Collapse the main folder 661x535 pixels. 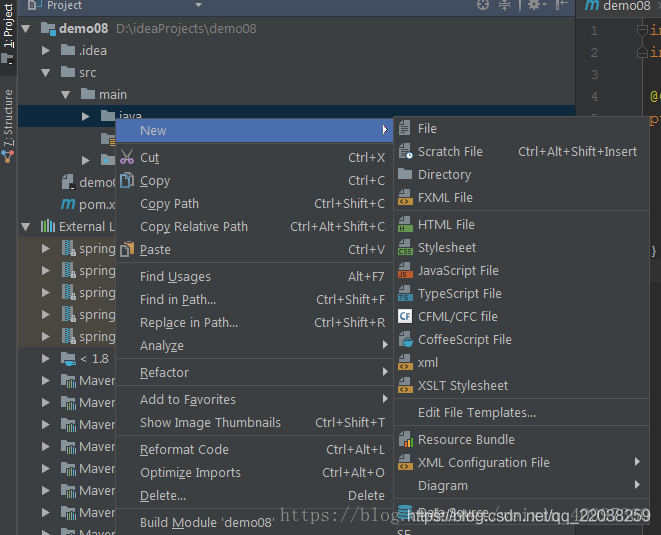pos(65,95)
